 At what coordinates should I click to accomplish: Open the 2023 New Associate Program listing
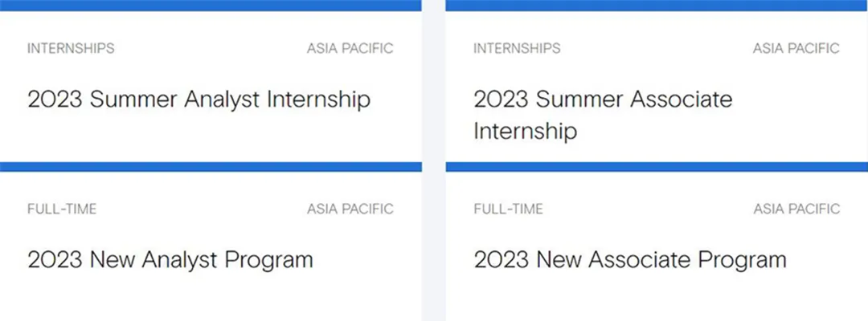pyautogui.click(x=629, y=260)
